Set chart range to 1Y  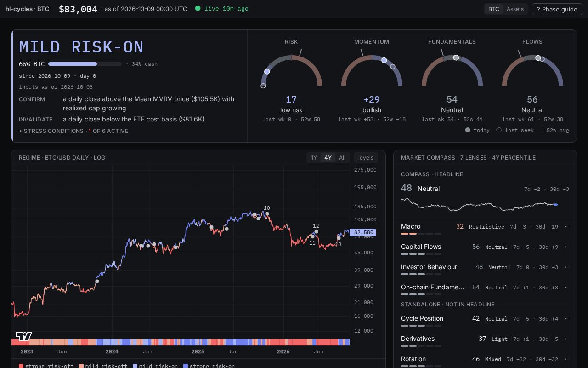pos(314,158)
